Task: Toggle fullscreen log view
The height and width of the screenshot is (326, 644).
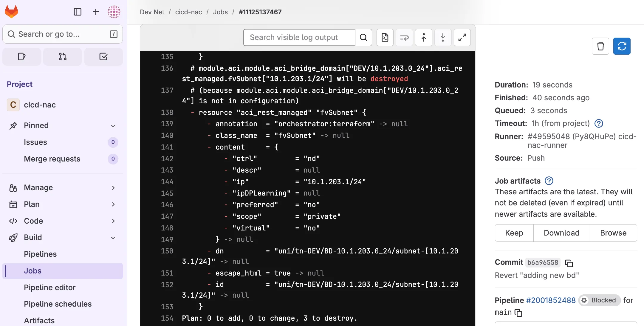Action: [462, 37]
